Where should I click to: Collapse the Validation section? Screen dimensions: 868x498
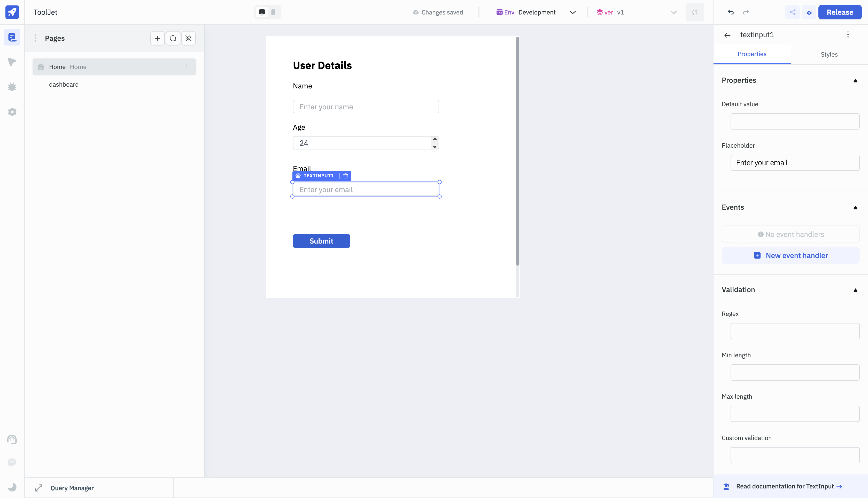(855, 290)
